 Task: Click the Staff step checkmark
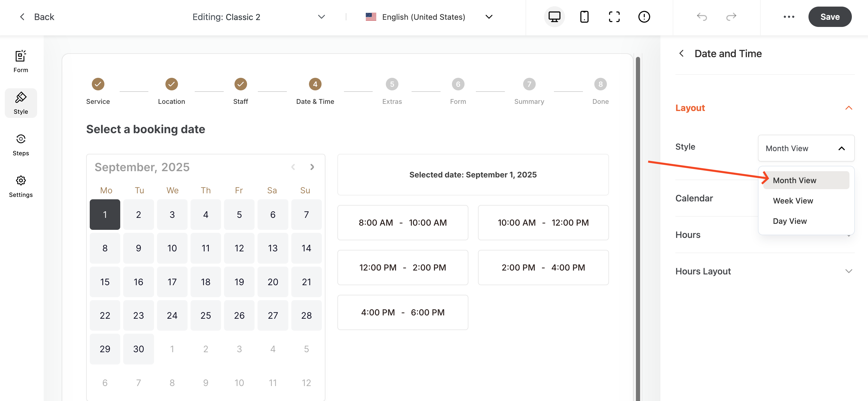(240, 84)
